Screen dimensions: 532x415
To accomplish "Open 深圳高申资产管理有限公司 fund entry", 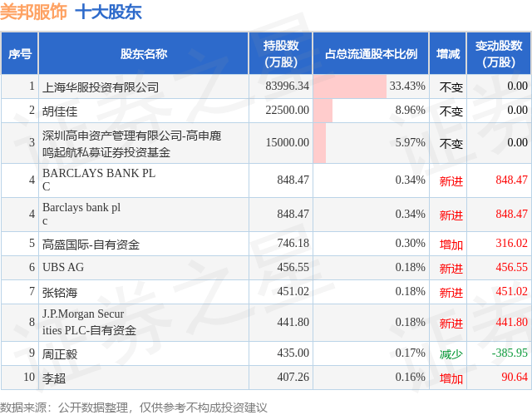I will [131, 143].
